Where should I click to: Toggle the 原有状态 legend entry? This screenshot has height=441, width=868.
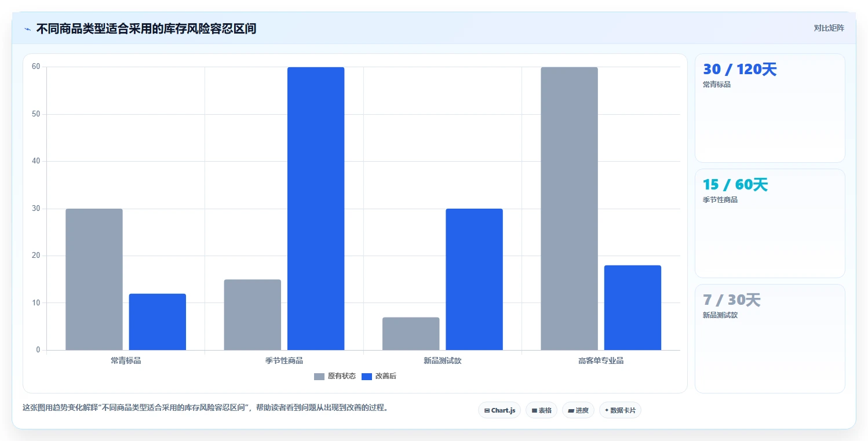tap(335, 376)
